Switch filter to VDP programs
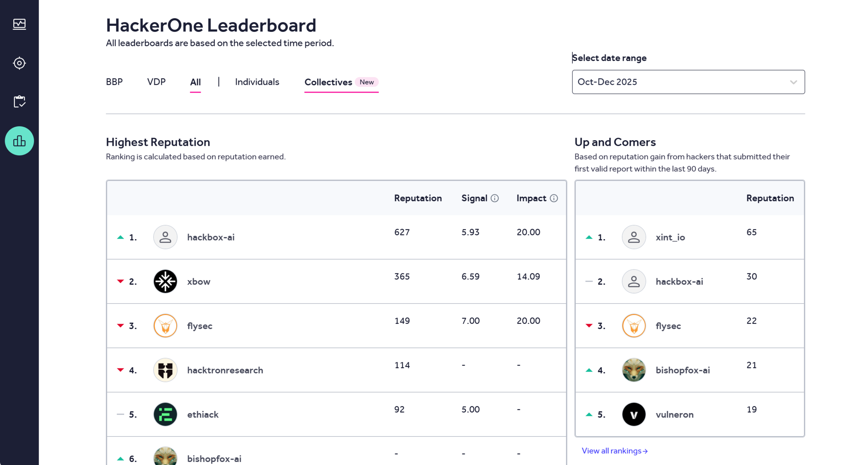Viewport: 868px width, 465px height. pyautogui.click(x=156, y=82)
